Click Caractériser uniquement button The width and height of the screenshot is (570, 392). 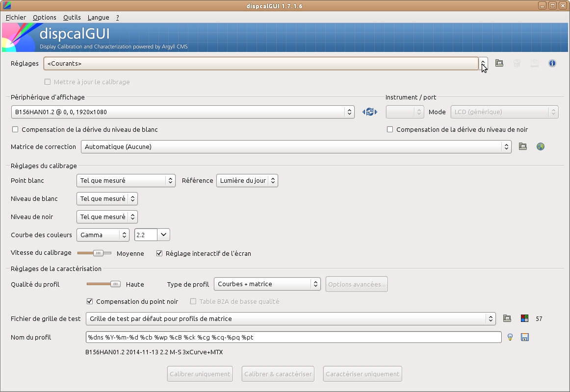tap(363, 374)
